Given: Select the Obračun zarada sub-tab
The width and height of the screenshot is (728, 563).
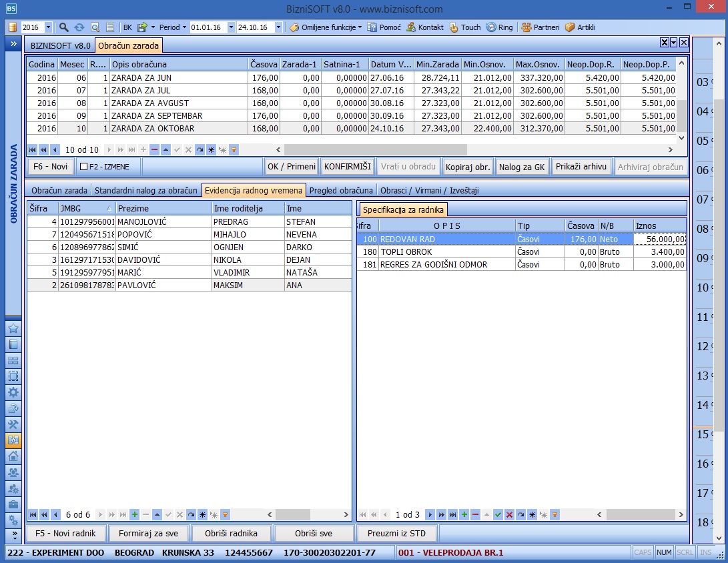Looking at the screenshot, I should [59, 190].
